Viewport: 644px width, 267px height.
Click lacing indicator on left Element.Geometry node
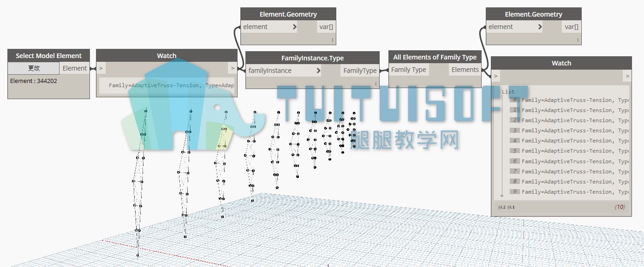click(332, 41)
